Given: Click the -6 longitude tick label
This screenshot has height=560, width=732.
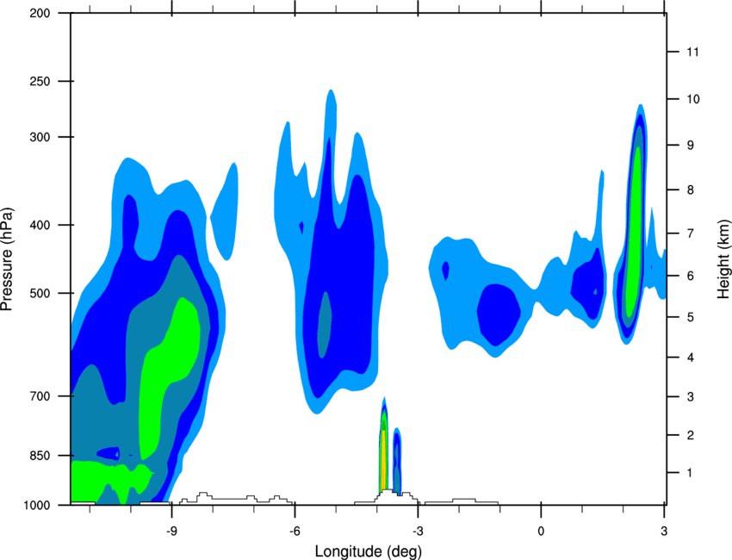Looking at the screenshot, I should pyautogui.click(x=295, y=532).
